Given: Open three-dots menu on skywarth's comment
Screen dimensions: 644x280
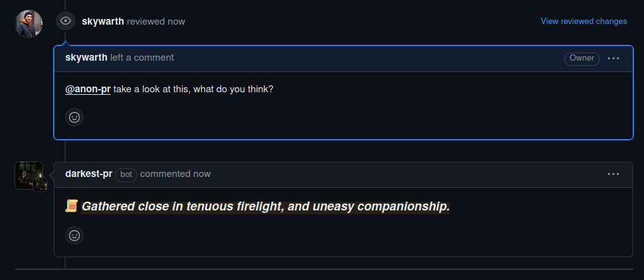Looking at the screenshot, I should [613, 58].
